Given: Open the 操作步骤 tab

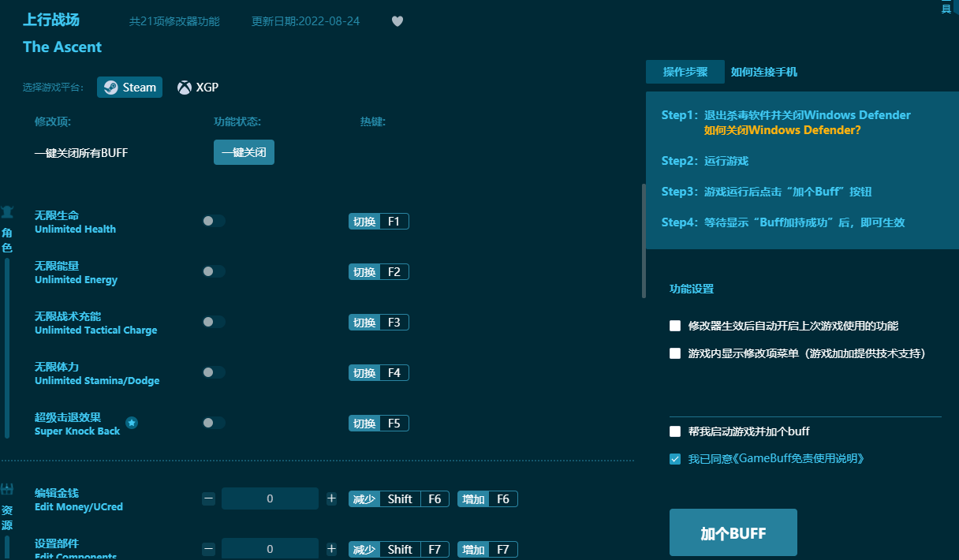Looking at the screenshot, I should 685,72.
